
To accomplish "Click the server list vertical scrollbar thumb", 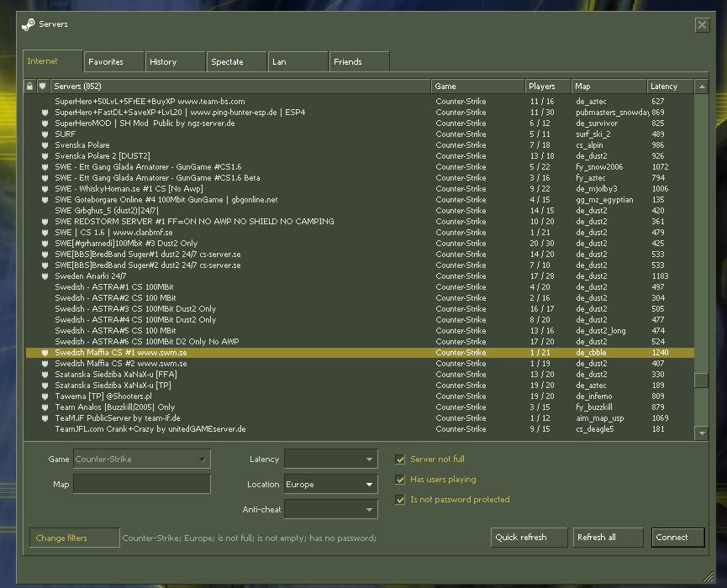I will [702, 380].
